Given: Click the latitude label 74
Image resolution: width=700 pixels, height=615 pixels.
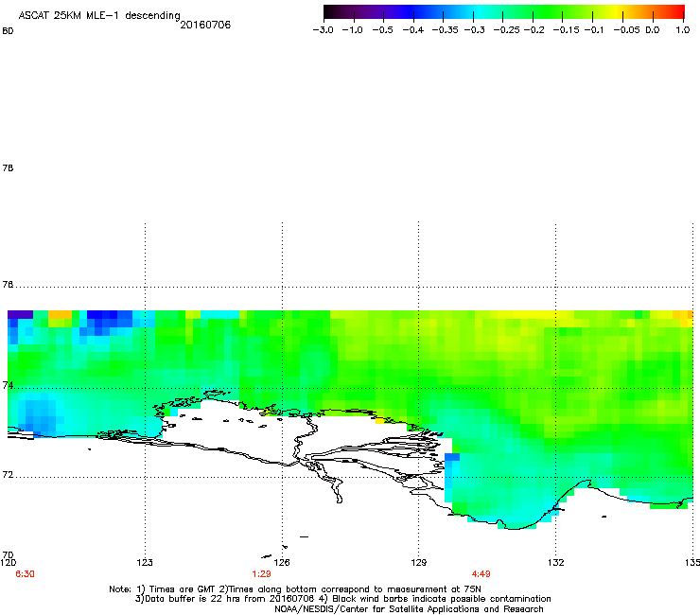Looking at the screenshot, I should tap(8, 385).
